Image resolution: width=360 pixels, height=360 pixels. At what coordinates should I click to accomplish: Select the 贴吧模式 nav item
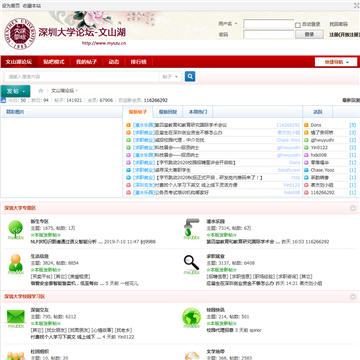coord(54,62)
